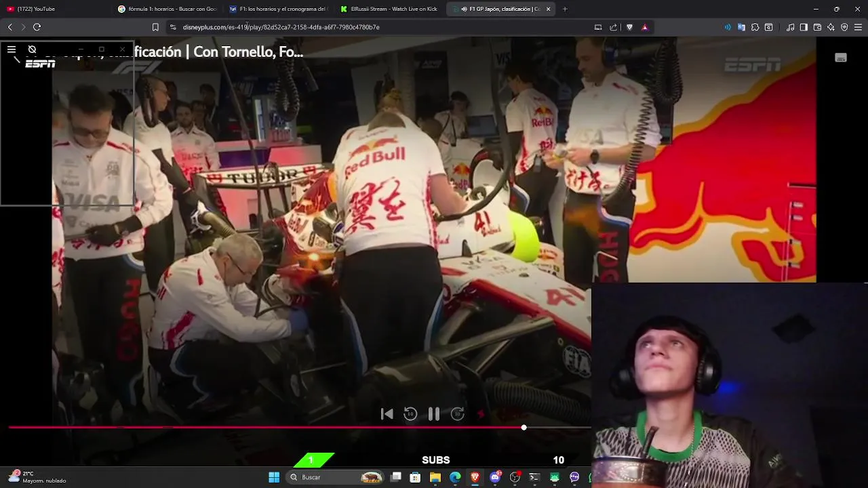Open the Windows Start menu
The image size is (868, 488).
274,477
